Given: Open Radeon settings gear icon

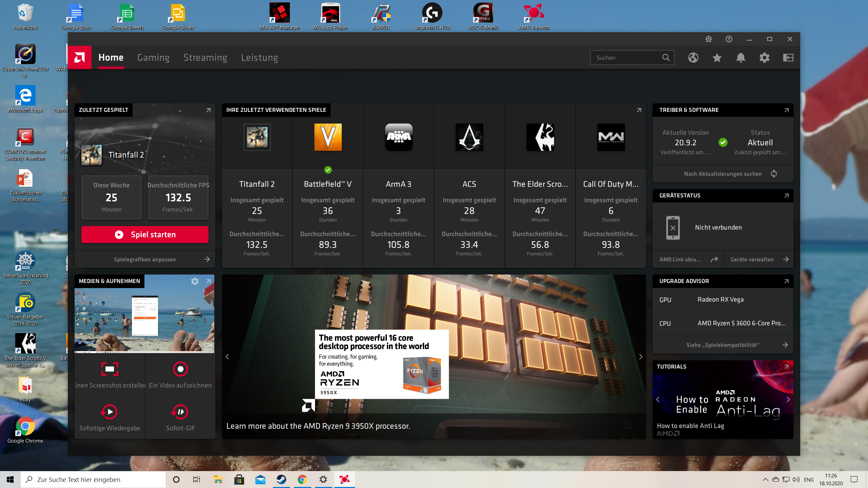Looking at the screenshot, I should pyautogui.click(x=764, y=58).
